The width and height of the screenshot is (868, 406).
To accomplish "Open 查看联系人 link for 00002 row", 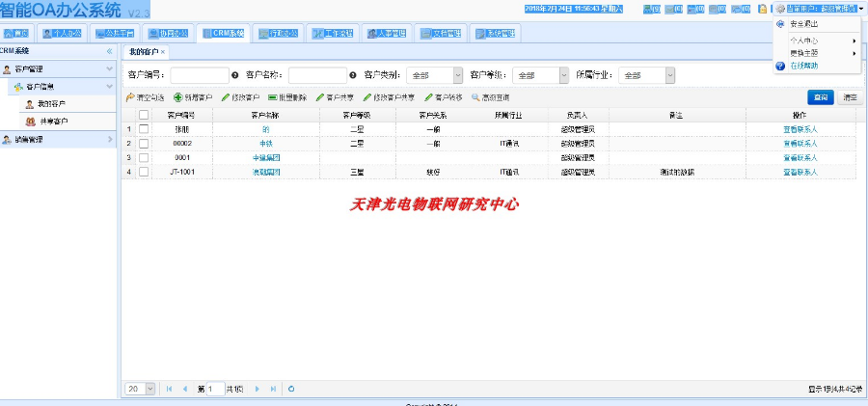I will tap(800, 144).
